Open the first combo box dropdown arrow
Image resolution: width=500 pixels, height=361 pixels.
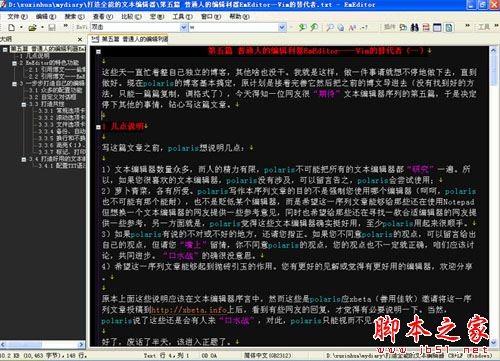coord(183,27)
